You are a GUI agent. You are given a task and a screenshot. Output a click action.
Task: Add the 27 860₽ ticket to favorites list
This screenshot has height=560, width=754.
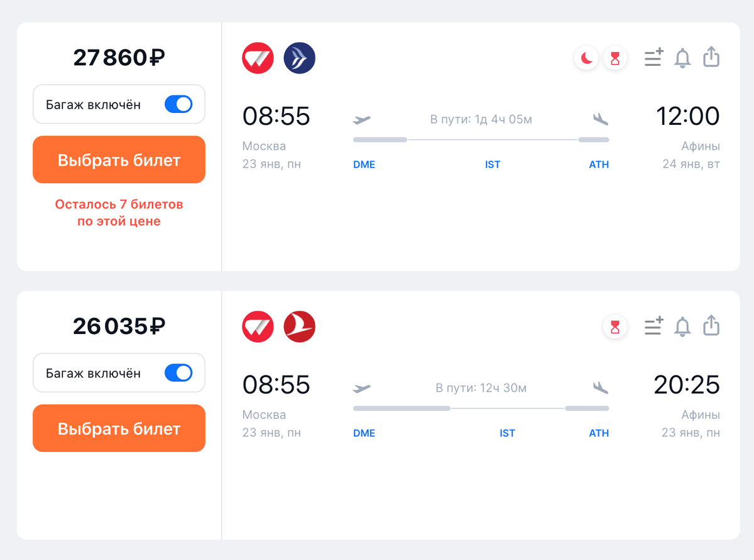653,58
